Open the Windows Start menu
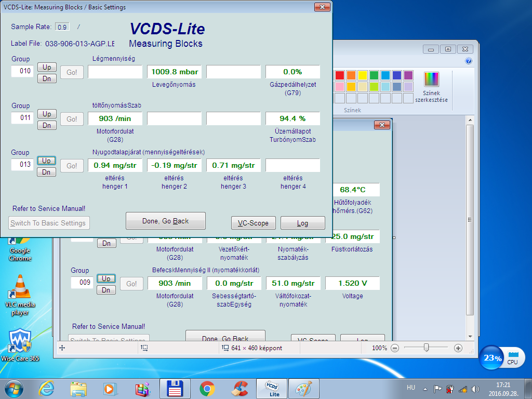 click(14, 389)
